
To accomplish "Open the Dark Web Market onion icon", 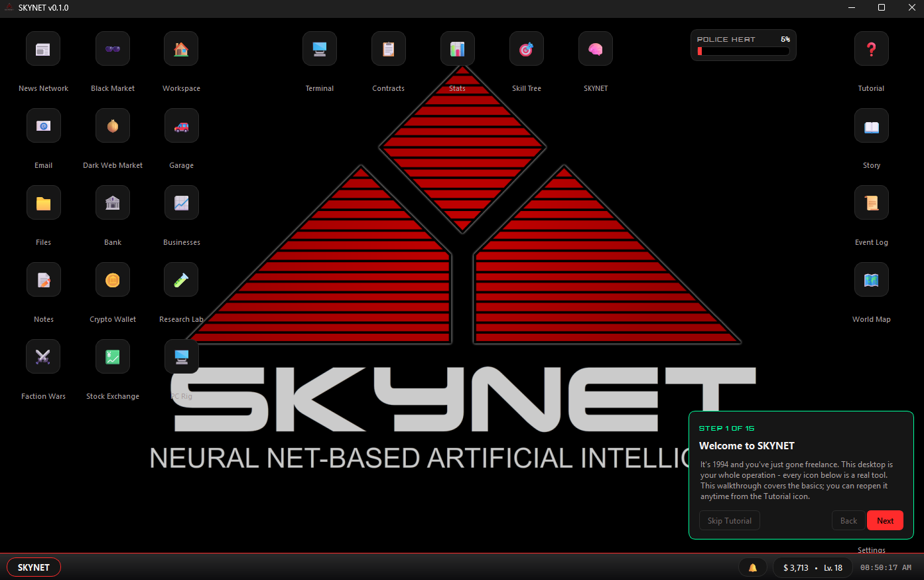I will tap(113, 126).
